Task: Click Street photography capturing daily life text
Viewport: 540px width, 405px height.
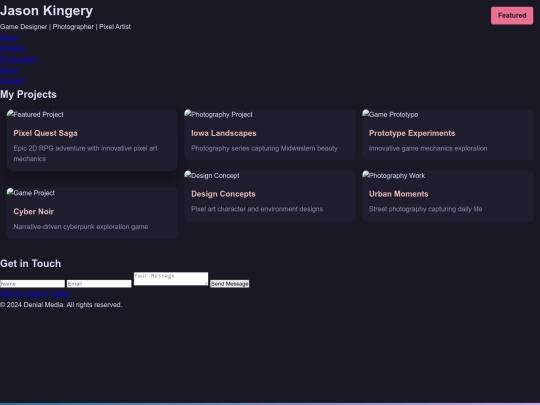Action: click(425, 209)
